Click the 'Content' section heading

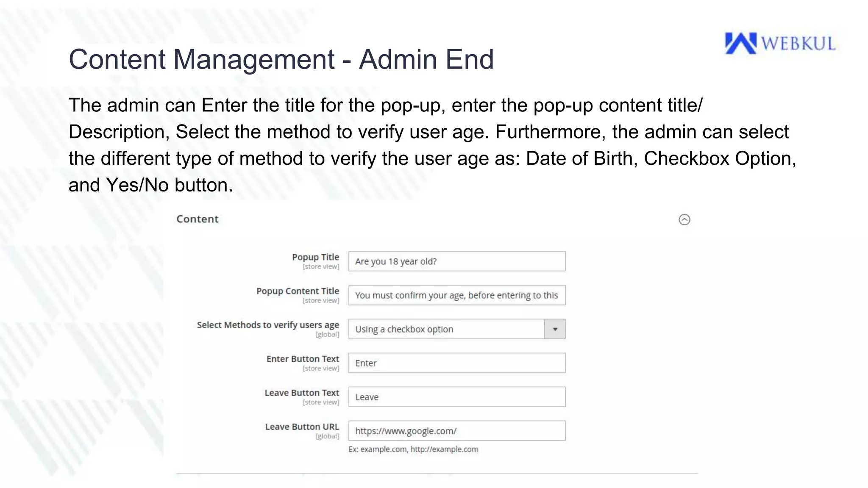[198, 219]
